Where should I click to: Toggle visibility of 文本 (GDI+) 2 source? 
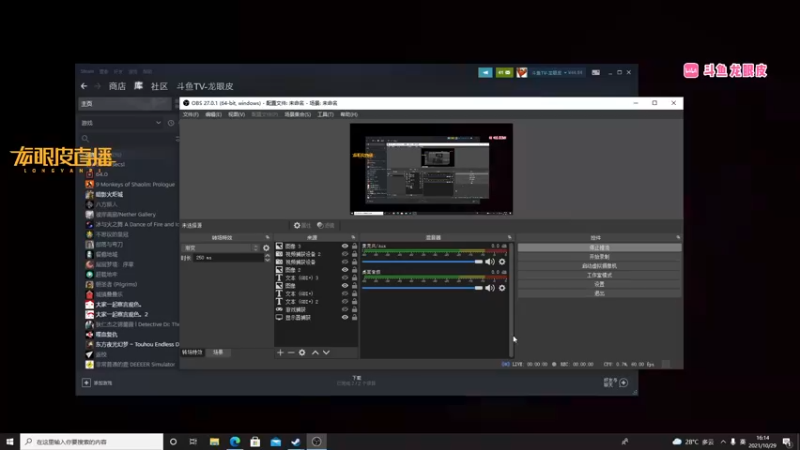click(x=345, y=302)
